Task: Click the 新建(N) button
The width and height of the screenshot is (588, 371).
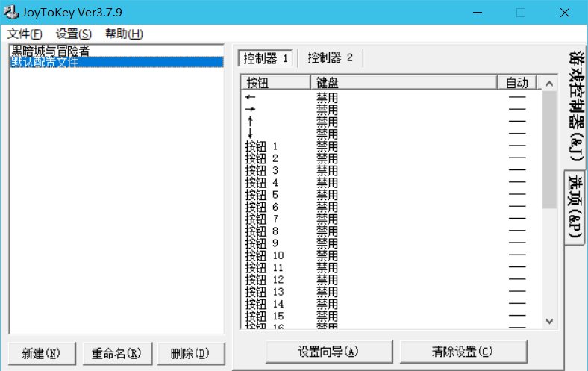Action: (42, 353)
